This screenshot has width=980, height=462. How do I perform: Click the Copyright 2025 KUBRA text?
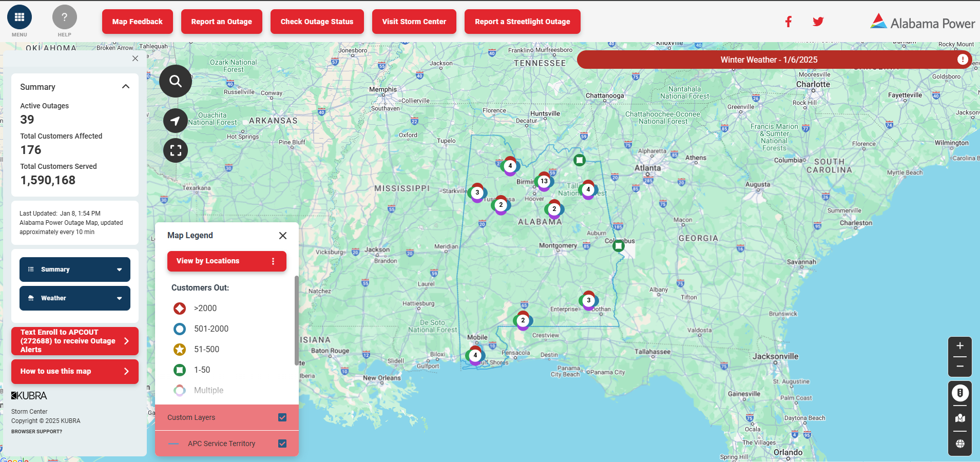46,421
